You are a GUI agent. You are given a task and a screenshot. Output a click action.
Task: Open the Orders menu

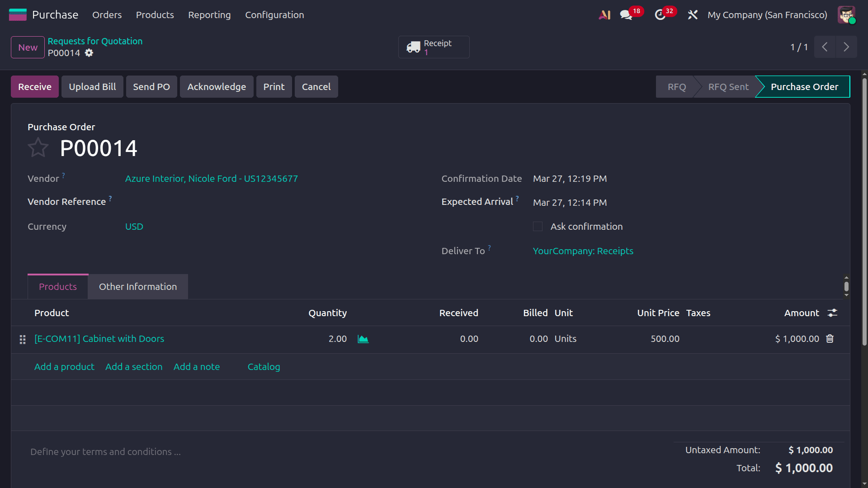pos(107,14)
